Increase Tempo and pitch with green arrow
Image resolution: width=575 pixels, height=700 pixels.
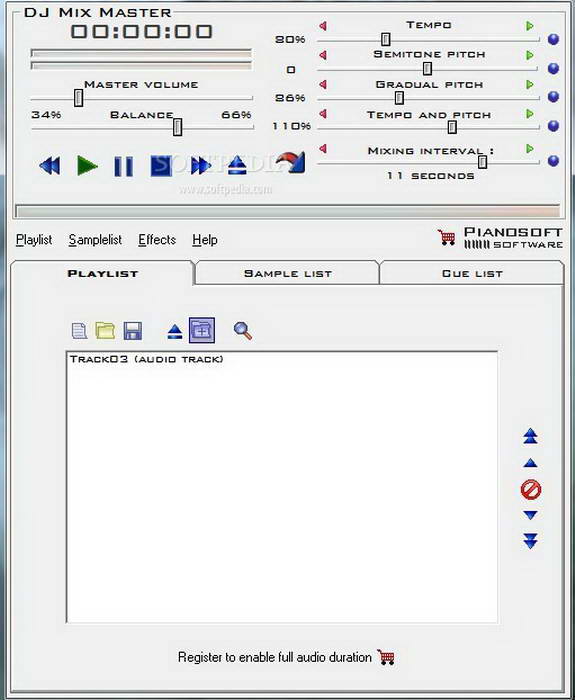pyautogui.click(x=529, y=114)
